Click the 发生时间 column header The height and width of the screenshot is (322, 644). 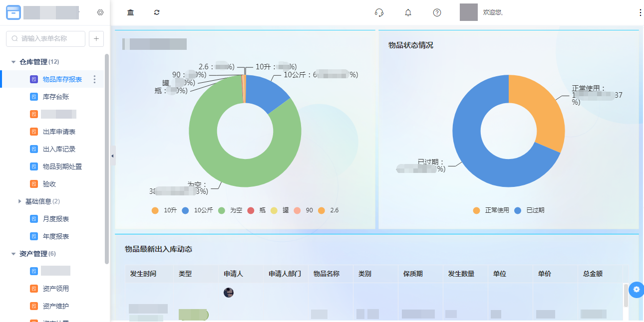point(143,274)
